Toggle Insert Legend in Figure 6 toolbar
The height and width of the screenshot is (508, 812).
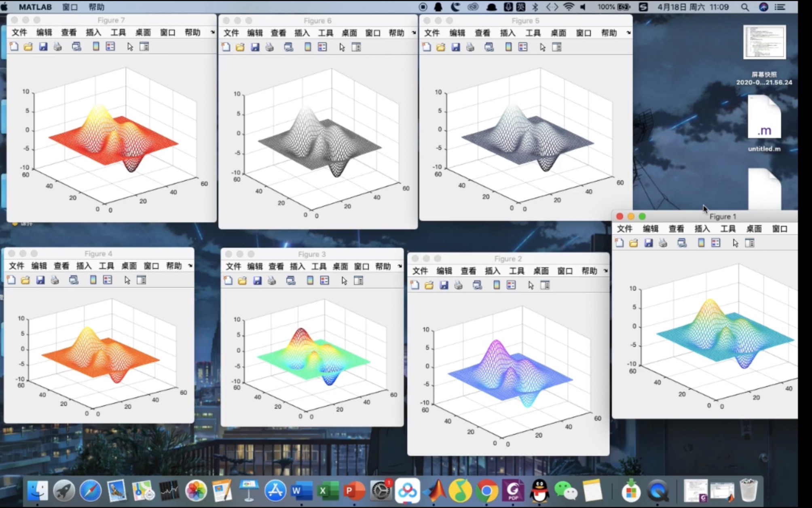pos(322,47)
